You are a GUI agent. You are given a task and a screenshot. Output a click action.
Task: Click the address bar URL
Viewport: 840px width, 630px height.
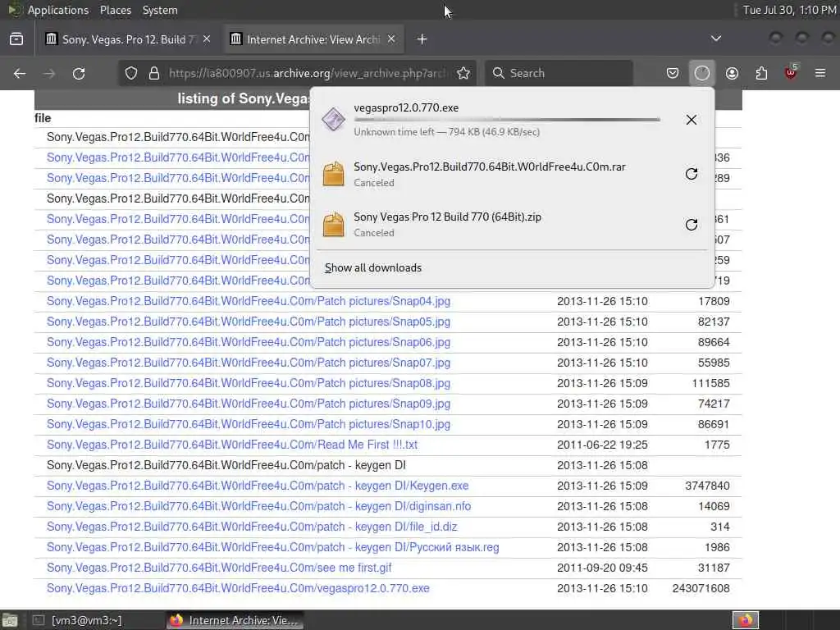307,73
